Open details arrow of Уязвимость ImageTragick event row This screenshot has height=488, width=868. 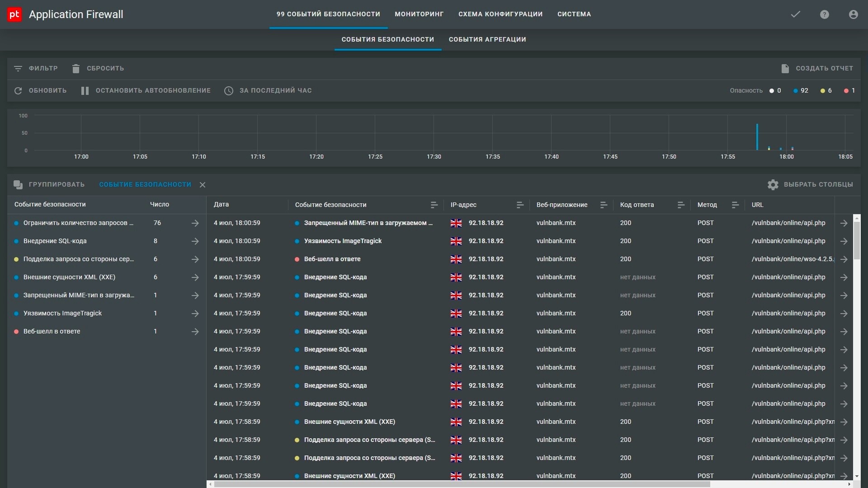pos(844,241)
